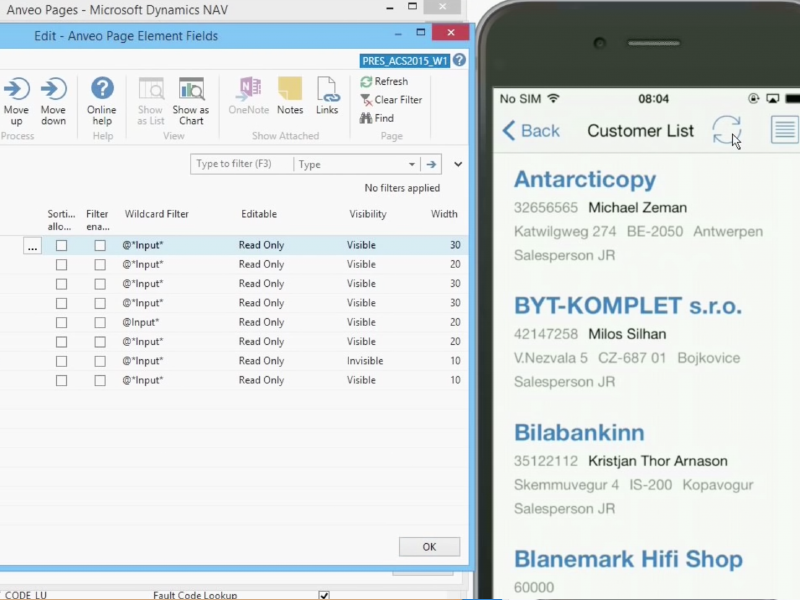This screenshot has height=600, width=800.
Task: Click the Filter enabled column header
Action: point(97,220)
